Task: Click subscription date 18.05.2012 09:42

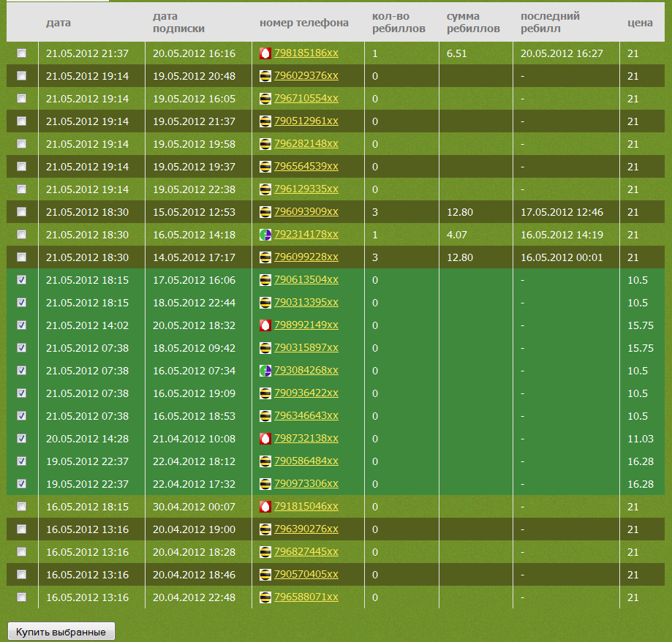Action: click(195, 348)
